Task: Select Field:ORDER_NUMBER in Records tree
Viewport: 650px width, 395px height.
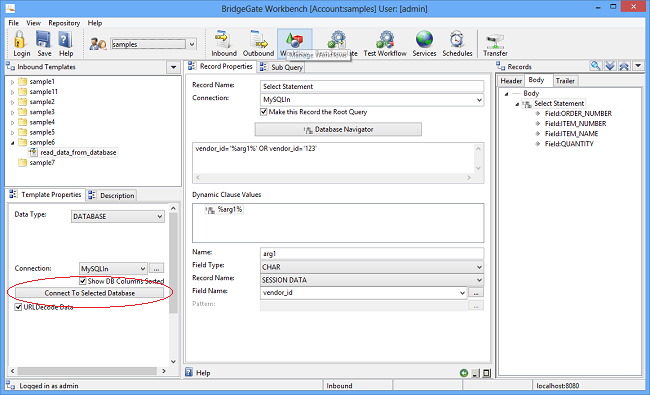Action: (578, 114)
